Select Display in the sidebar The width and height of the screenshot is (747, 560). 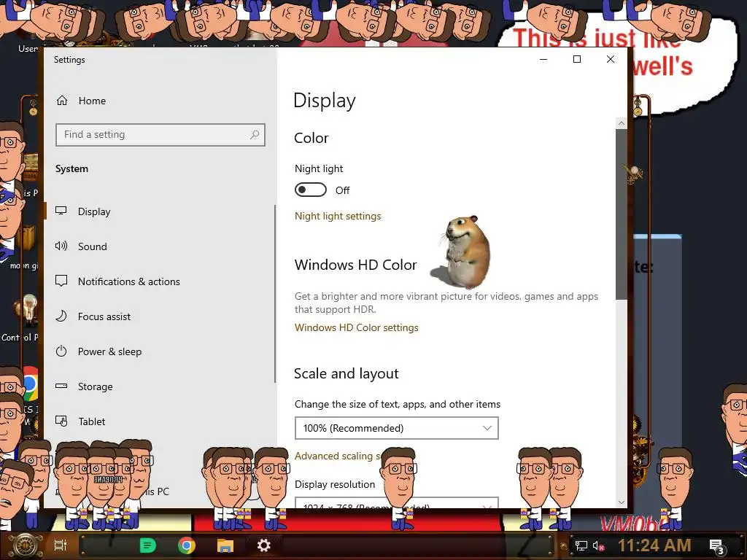click(x=94, y=211)
